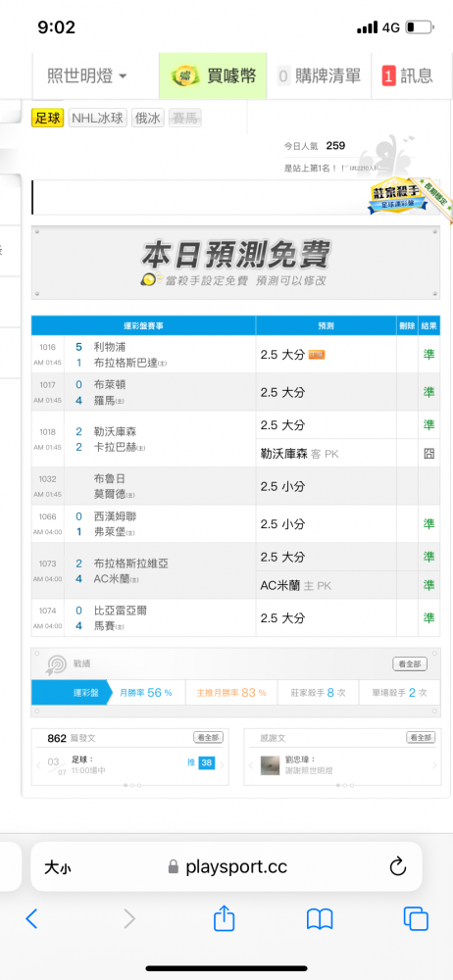
Task: Tap the 本日預測免費 banner
Action: (x=236, y=263)
